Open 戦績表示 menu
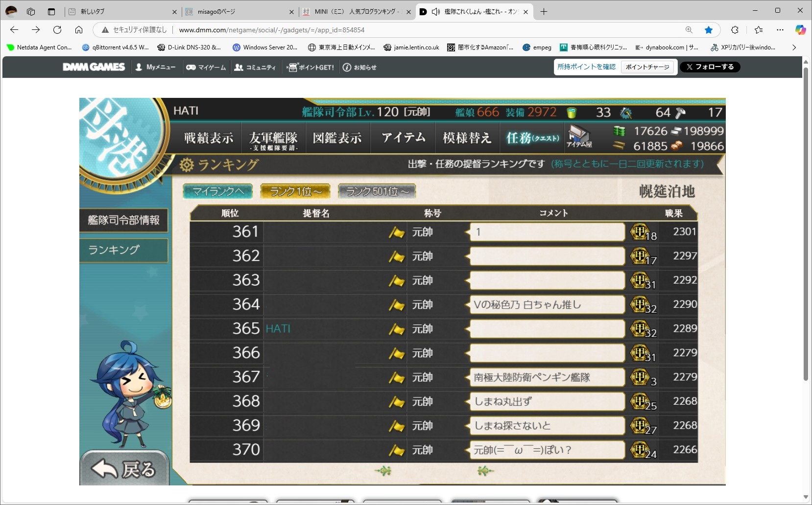Image resolution: width=812 pixels, height=505 pixels. (209, 138)
